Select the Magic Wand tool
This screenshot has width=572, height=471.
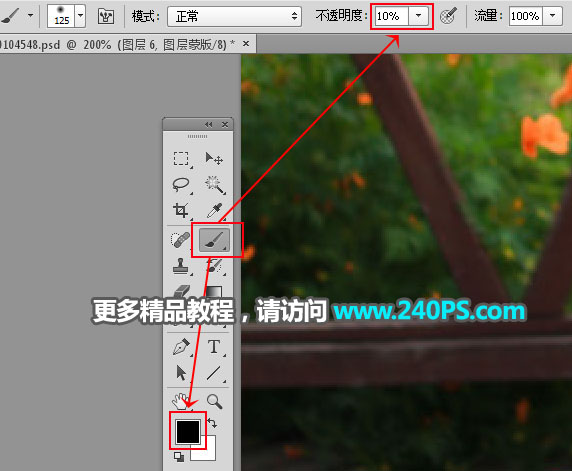(215, 185)
